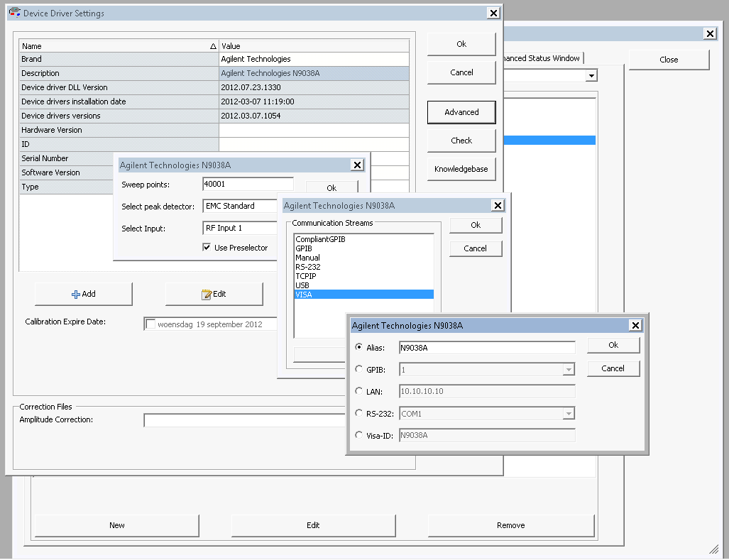The image size is (729, 560).
Task: Open the RS-232 COM1 dropdown
Action: click(x=569, y=413)
